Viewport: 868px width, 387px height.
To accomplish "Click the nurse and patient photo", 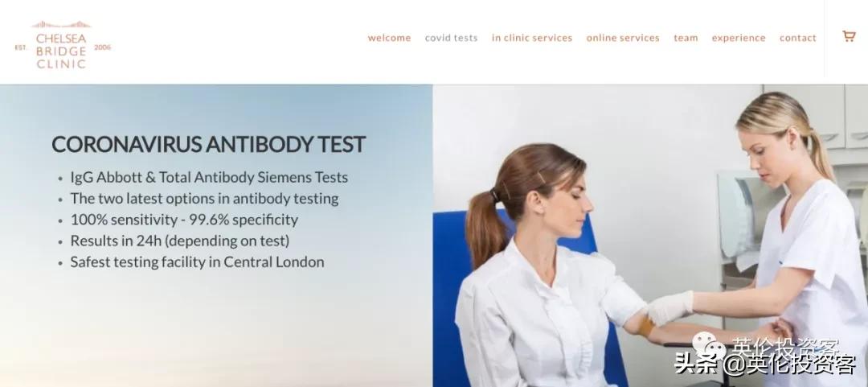I will coord(650,236).
